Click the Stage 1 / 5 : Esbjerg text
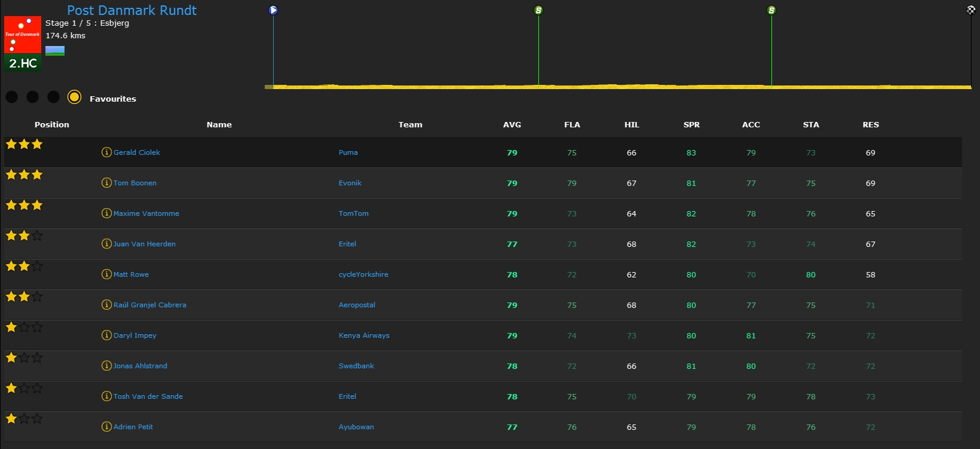Screen dimensions: 980x449 87,23
